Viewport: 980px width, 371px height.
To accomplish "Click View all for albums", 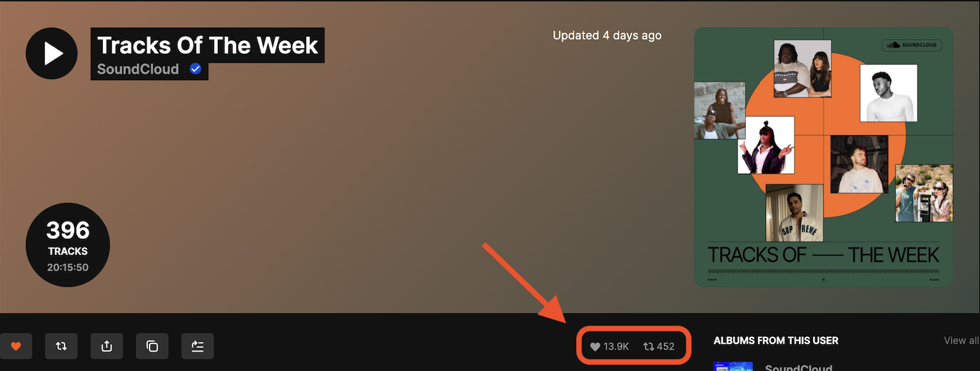I will pyautogui.click(x=961, y=341).
